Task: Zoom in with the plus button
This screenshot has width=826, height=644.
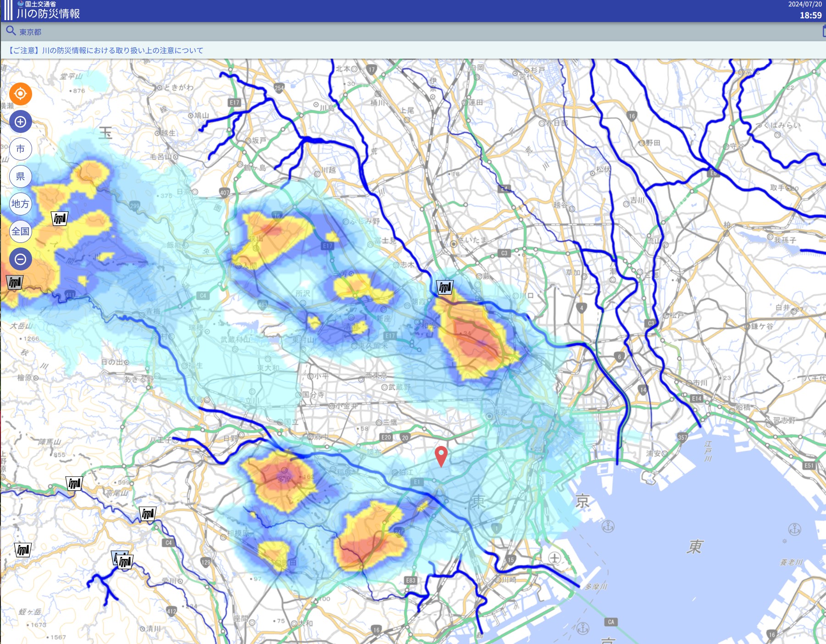Action: coord(21,121)
